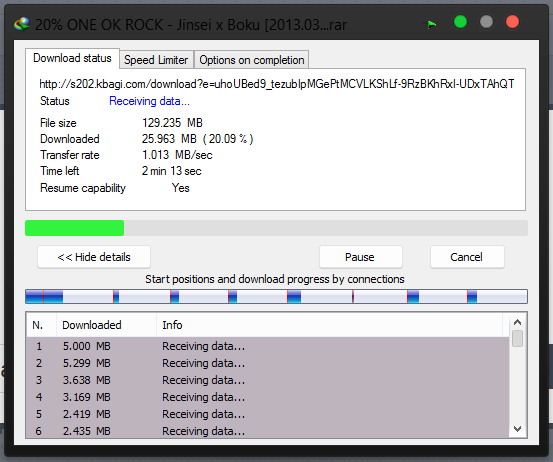Click the IDM app icon in title bar
Screen dimensions: 553x462
click(22, 24)
